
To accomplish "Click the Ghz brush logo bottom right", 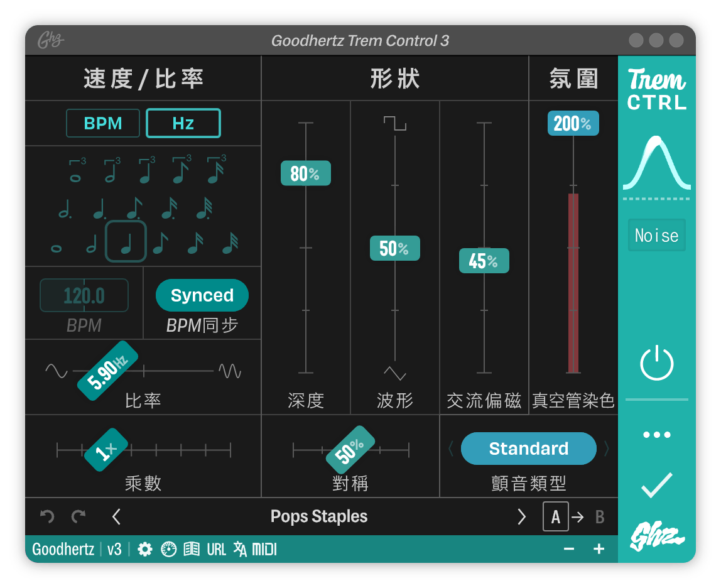I will [x=657, y=536].
